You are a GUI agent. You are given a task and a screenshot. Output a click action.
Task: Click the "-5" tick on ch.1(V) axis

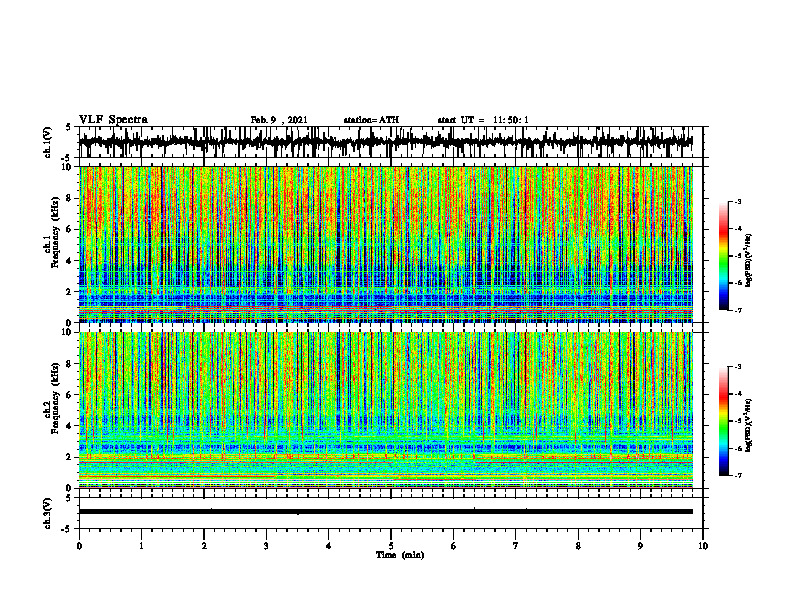(66, 159)
